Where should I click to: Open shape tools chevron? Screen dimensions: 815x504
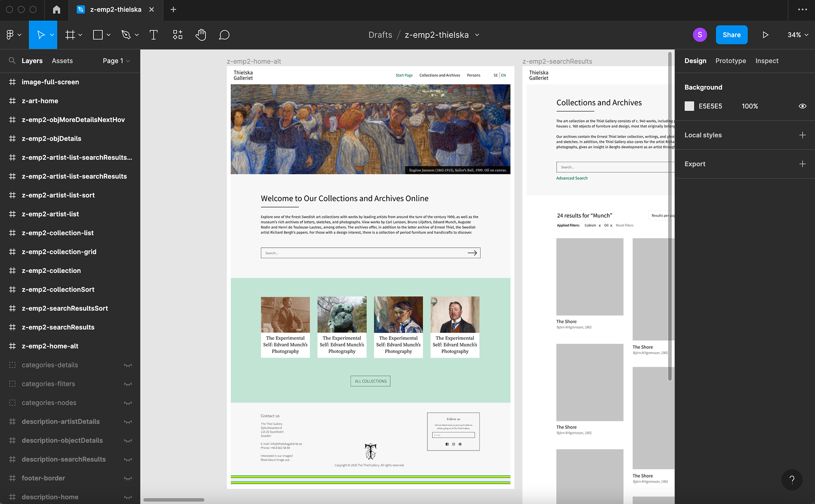pos(108,35)
